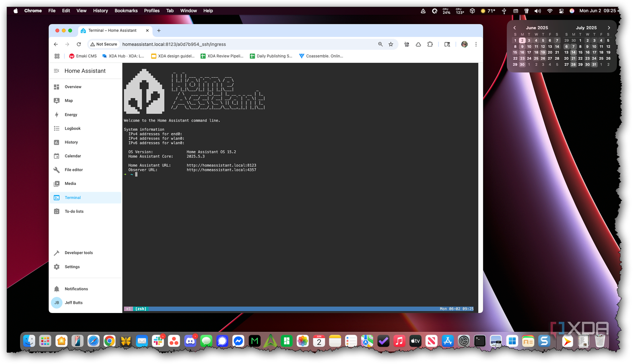Open the History panel
The image size is (633, 364).
click(71, 142)
